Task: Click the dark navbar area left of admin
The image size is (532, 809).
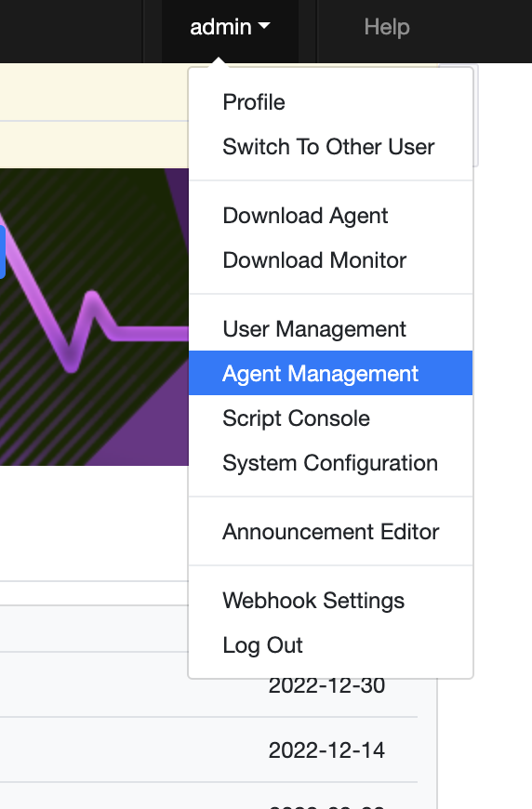Action: coord(72,31)
